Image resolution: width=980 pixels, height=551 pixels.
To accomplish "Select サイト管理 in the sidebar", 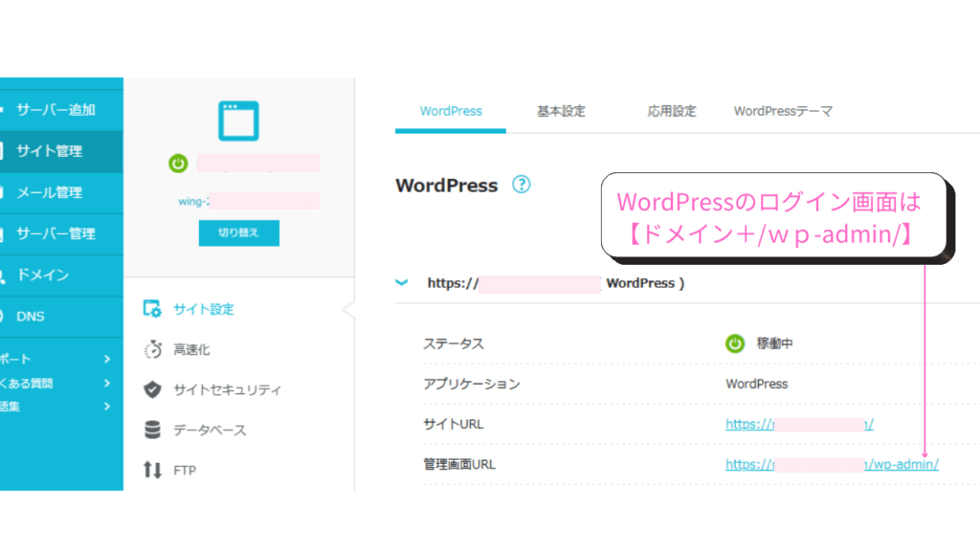I will [x=50, y=151].
